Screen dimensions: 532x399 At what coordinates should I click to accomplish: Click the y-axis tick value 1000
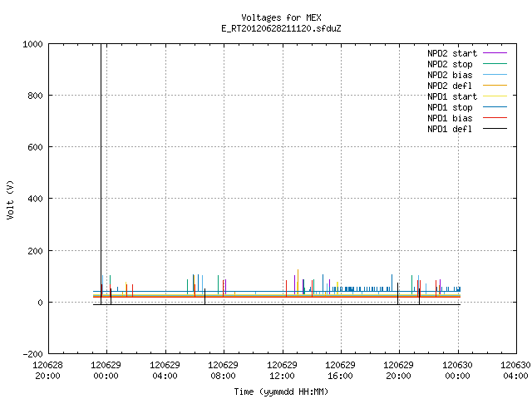coord(32,44)
